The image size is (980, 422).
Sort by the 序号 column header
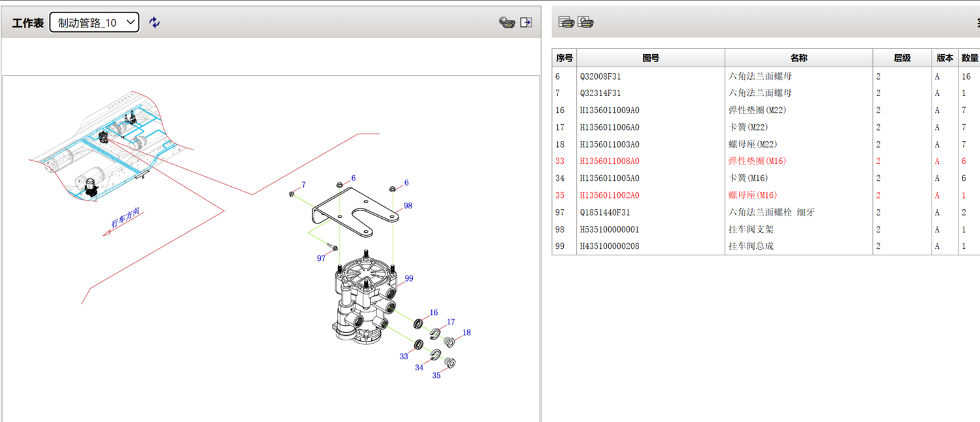pyautogui.click(x=564, y=58)
